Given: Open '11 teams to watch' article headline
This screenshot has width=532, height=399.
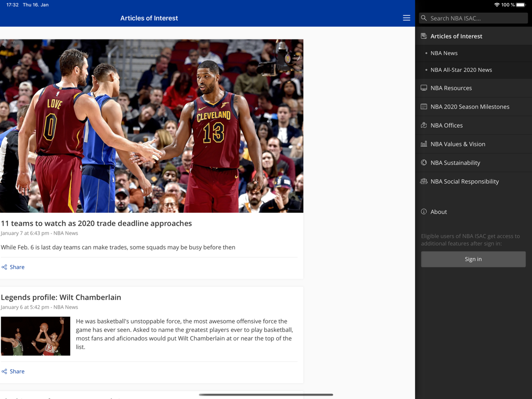Looking at the screenshot, I should click(96, 223).
